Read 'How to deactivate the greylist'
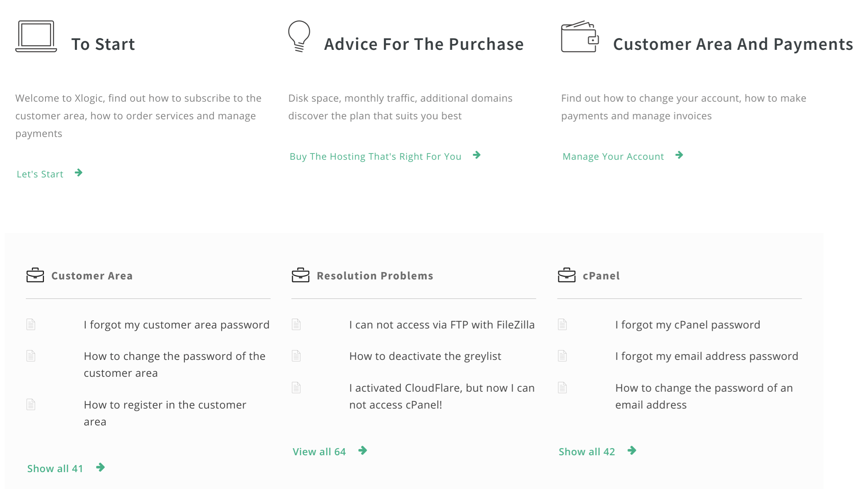Screen dimensions: 868x489 tap(425, 356)
